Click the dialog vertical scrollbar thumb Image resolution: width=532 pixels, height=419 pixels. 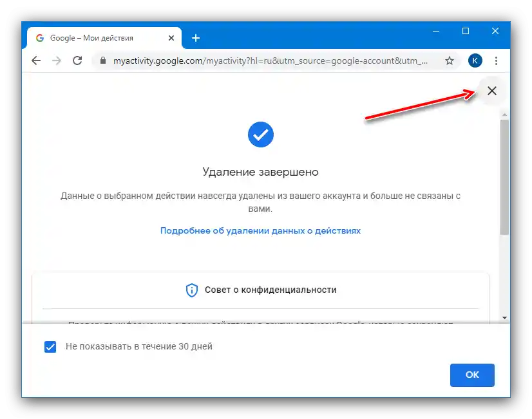click(504, 176)
